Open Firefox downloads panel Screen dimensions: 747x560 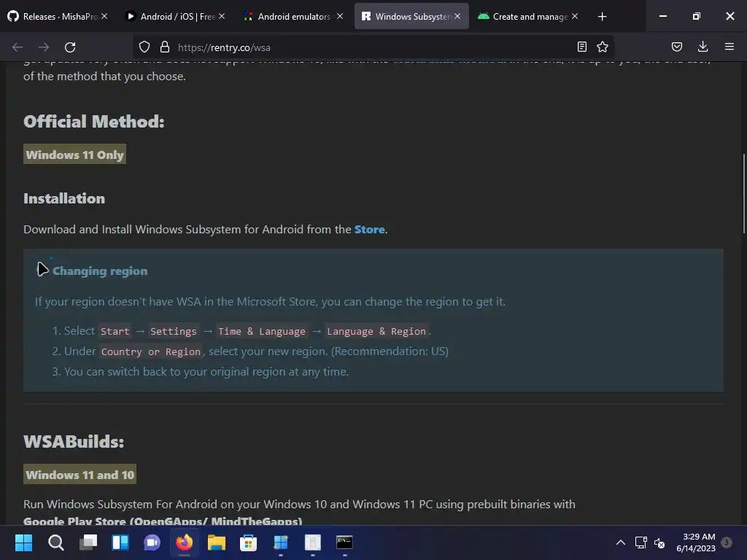pos(703,47)
